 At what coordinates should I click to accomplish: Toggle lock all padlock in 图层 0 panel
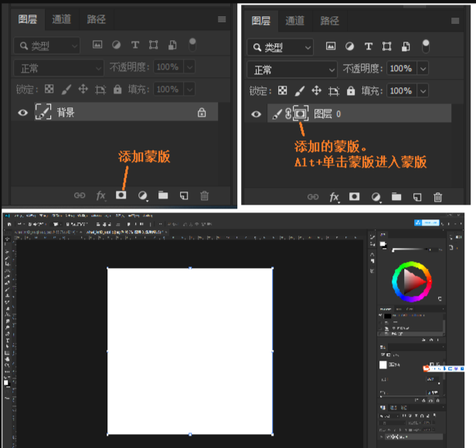(351, 90)
